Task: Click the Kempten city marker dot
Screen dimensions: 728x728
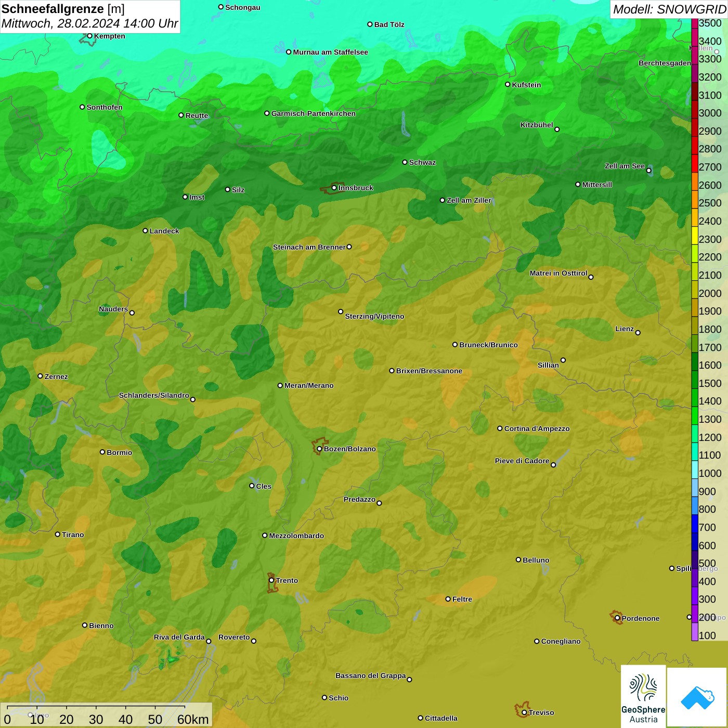Action: tap(89, 36)
